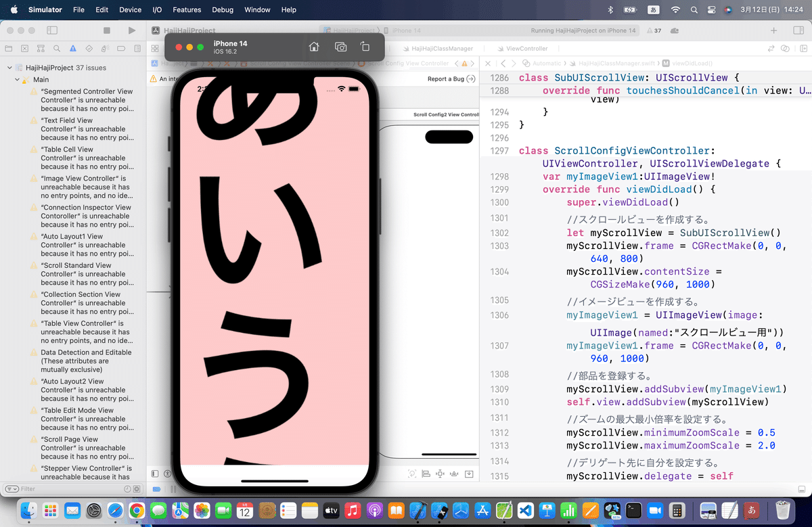This screenshot has width=812, height=527.
Task: Go forward in assistant editor history
Action: 514,63
